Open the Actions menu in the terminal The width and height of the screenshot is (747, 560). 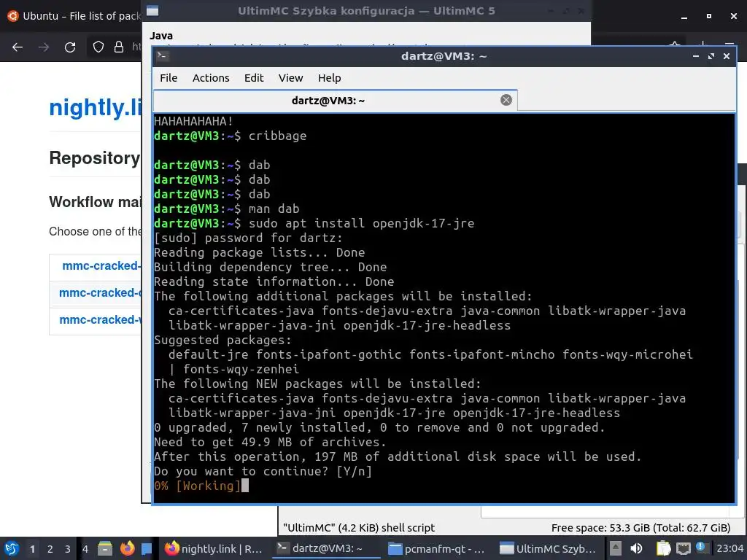(211, 77)
